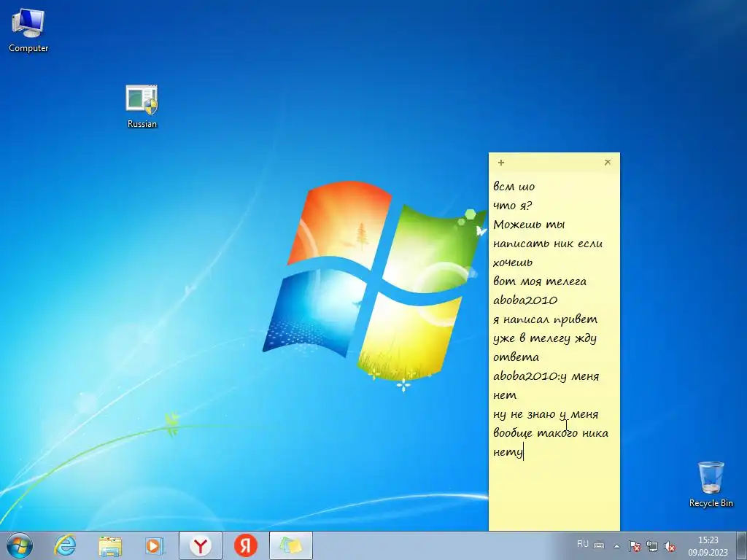Open the network status tray icon

pyautogui.click(x=652, y=546)
